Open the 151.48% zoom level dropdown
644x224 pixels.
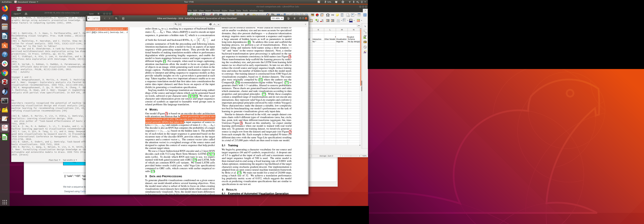click(x=277, y=19)
